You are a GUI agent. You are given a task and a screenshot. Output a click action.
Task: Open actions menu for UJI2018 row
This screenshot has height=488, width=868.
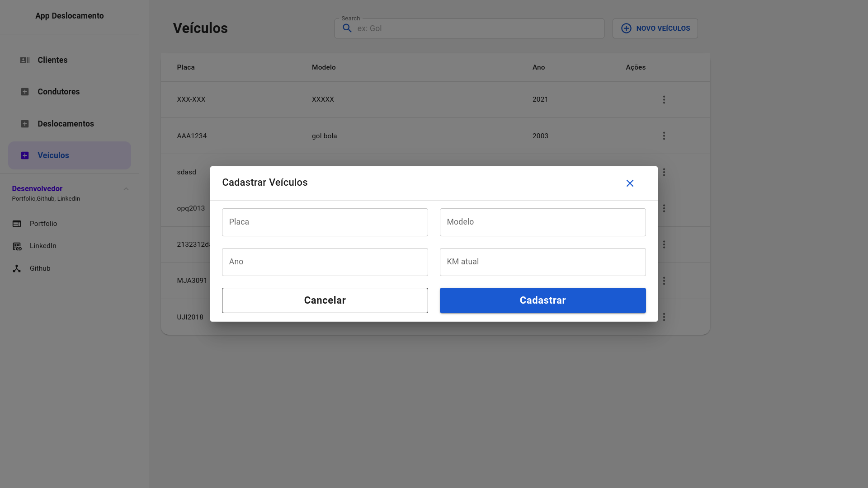point(664,317)
